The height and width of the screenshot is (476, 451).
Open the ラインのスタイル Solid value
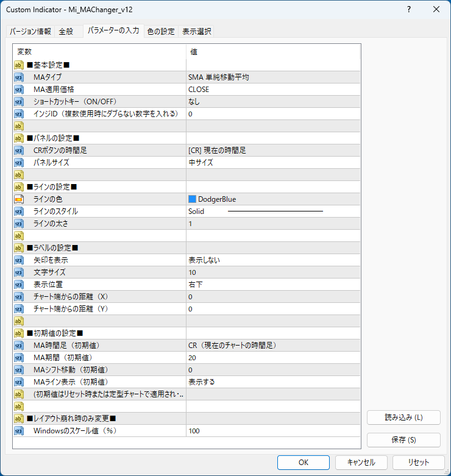click(x=273, y=211)
